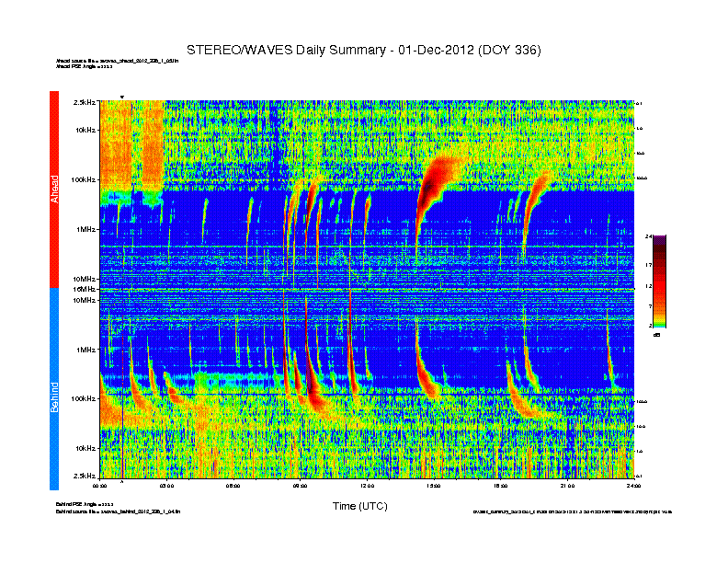Click the dark purple top of the dB colorbar
This screenshot has width=728, height=563.
pos(660,241)
